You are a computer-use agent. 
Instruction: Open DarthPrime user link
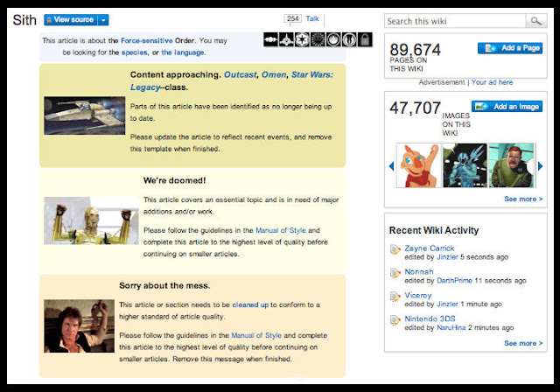coord(454,281)
